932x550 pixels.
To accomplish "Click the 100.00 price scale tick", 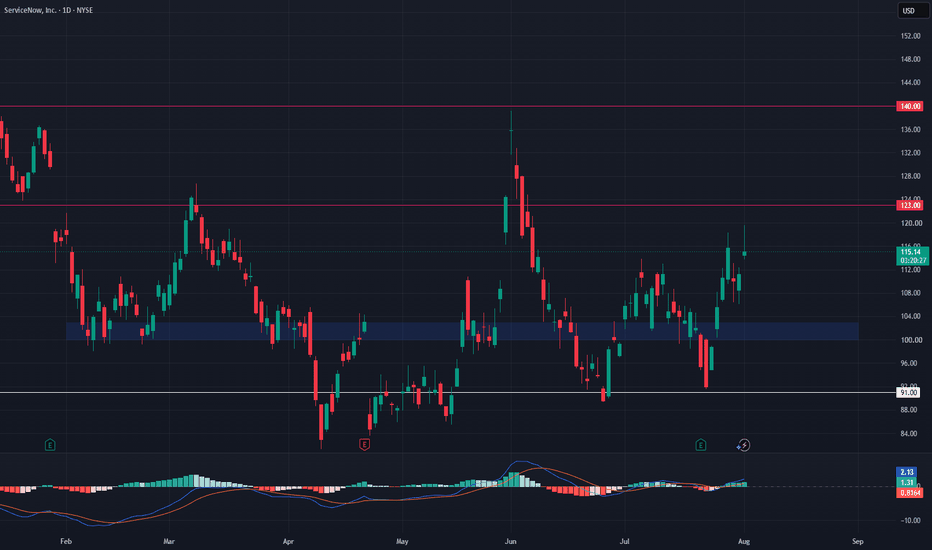I will point(911,340).
